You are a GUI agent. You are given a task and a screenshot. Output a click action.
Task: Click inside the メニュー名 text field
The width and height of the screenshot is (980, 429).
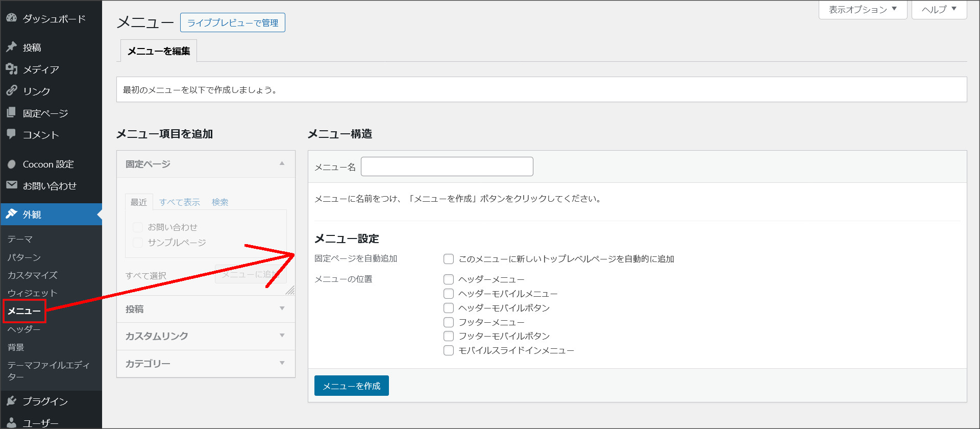click(447, 166)
